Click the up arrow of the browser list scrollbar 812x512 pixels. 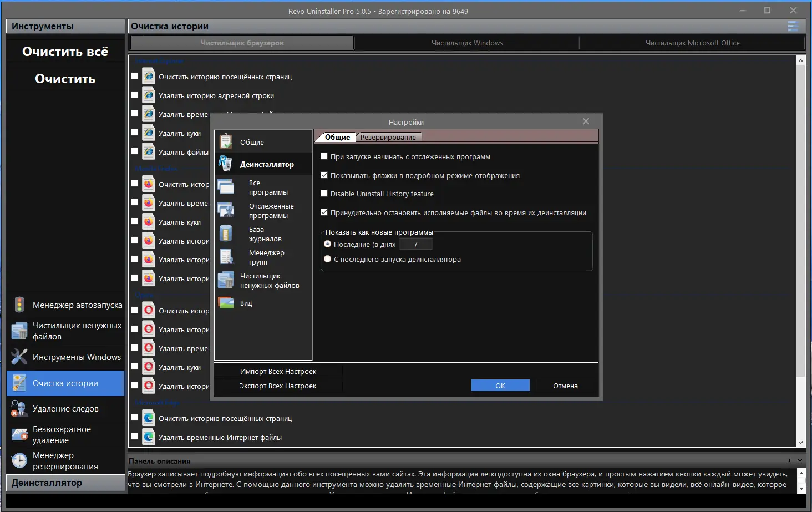point(800,60)
